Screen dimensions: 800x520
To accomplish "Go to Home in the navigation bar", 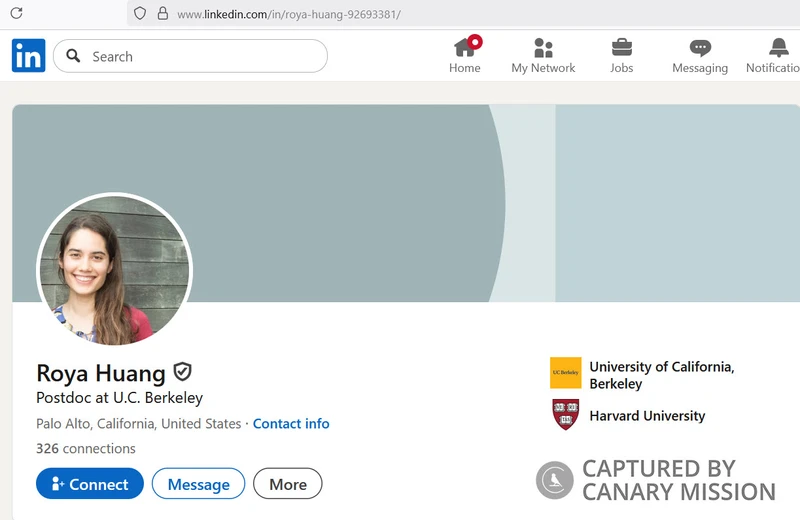I will tap(465, 55).
